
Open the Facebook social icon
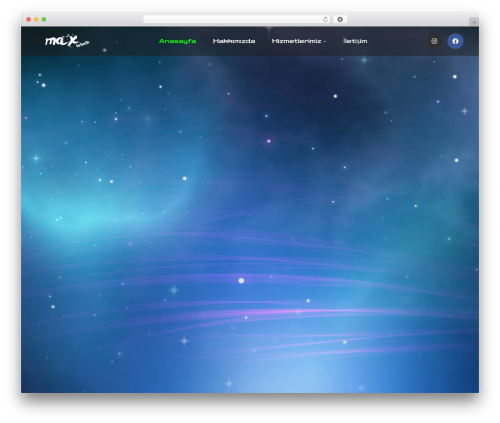[455, 41]
